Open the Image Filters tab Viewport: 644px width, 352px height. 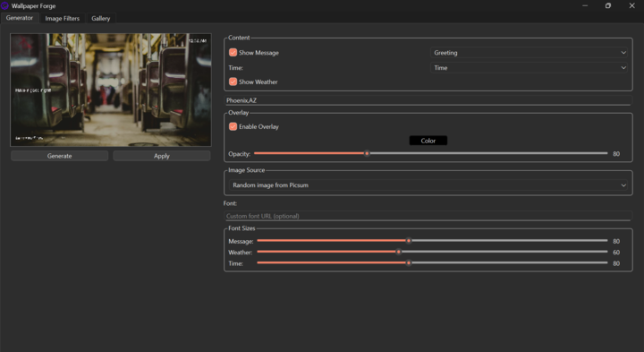coord(62,19)
